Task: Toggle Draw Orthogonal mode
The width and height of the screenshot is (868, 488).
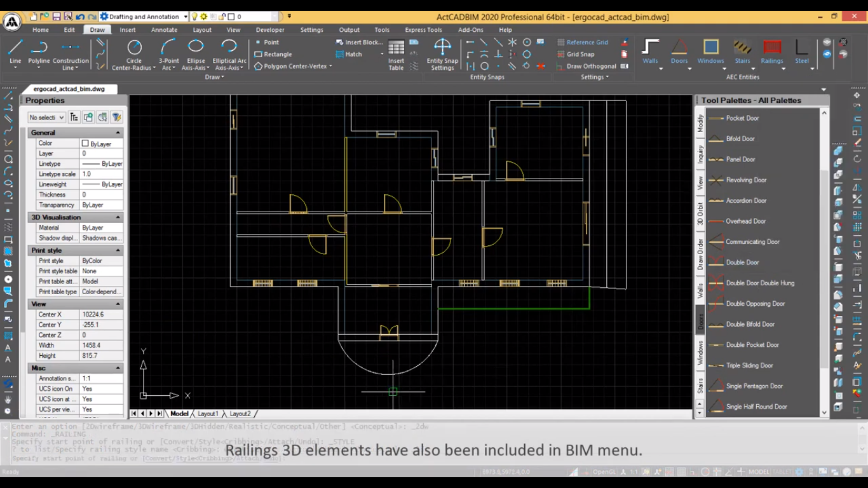Action: pyautogui.click(x=587, y=66)
